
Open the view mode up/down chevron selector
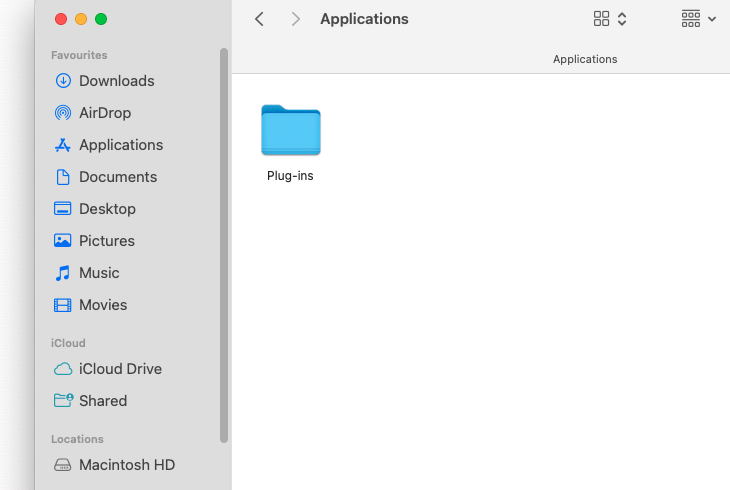[x=622, y=19]
